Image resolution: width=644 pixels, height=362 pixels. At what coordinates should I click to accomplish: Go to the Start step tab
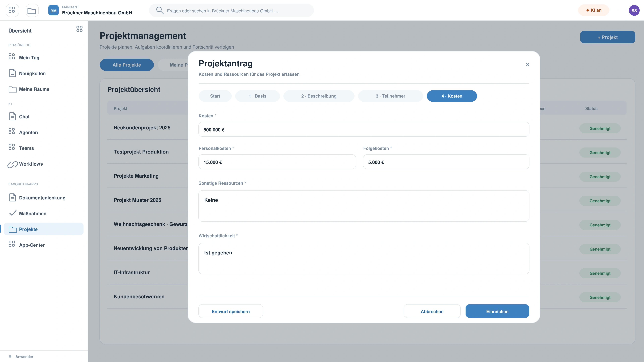pos(215,96)
